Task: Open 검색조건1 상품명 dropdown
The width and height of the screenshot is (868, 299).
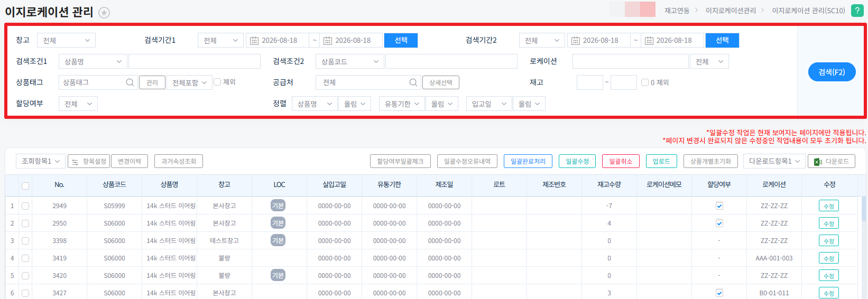Action: coord(93,61)
